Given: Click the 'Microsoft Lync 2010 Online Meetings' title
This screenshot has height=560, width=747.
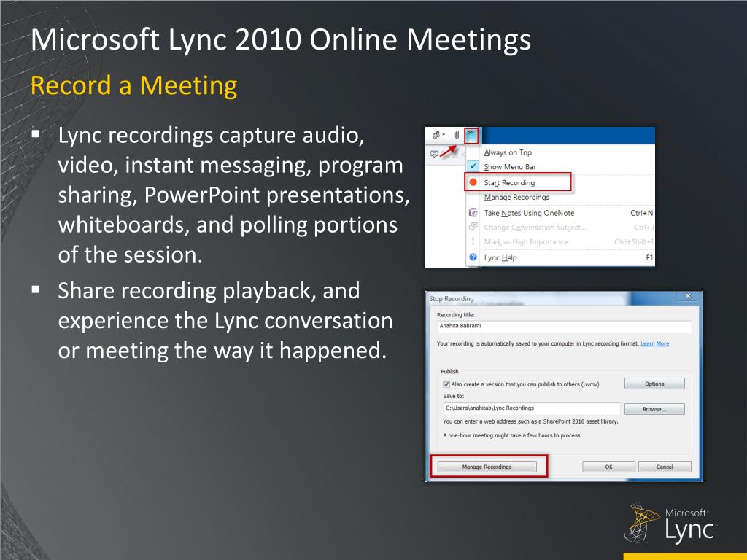Looking at the screenshot, I should [x=281, y=39].
